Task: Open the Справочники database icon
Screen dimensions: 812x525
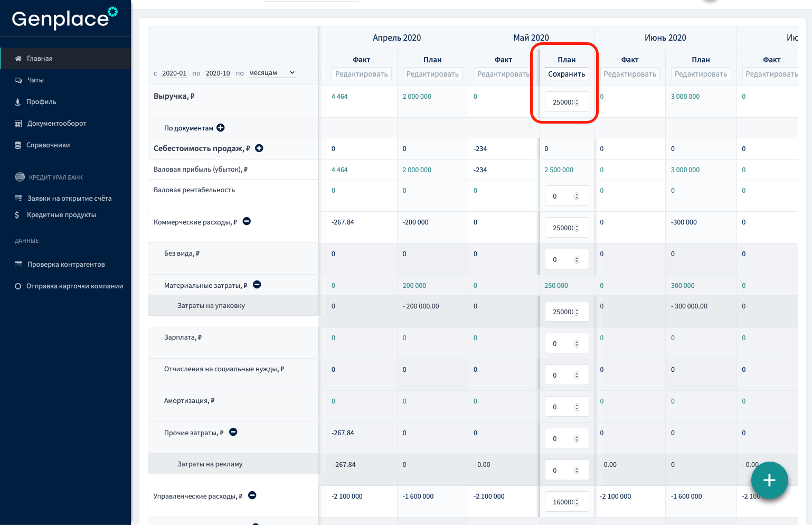Action: [x=18, y=145]
